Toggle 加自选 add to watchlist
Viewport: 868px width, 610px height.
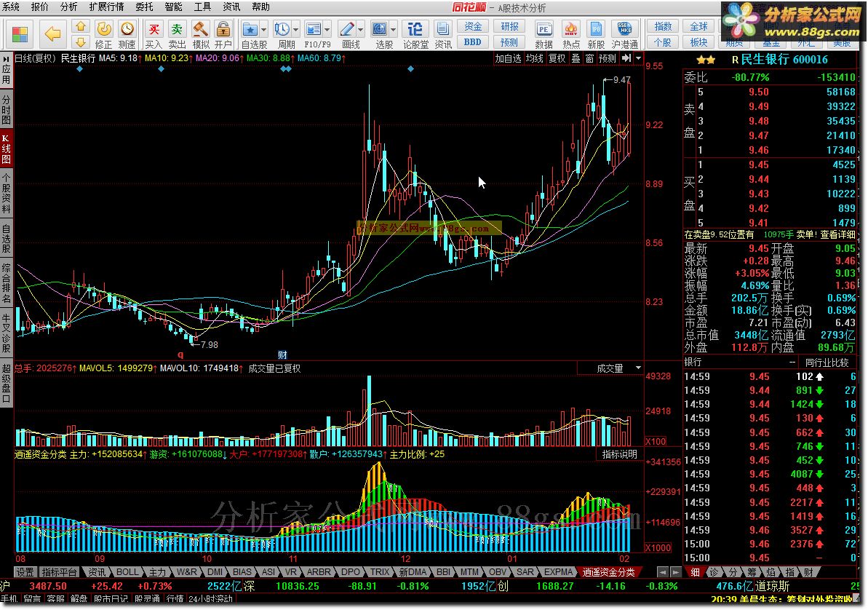tap(508, 58)
